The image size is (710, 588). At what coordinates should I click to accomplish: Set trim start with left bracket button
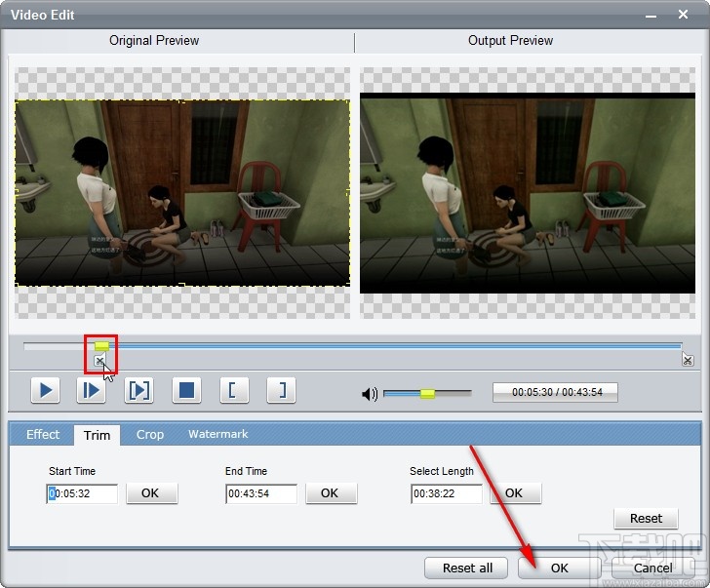tap(234, 390)
